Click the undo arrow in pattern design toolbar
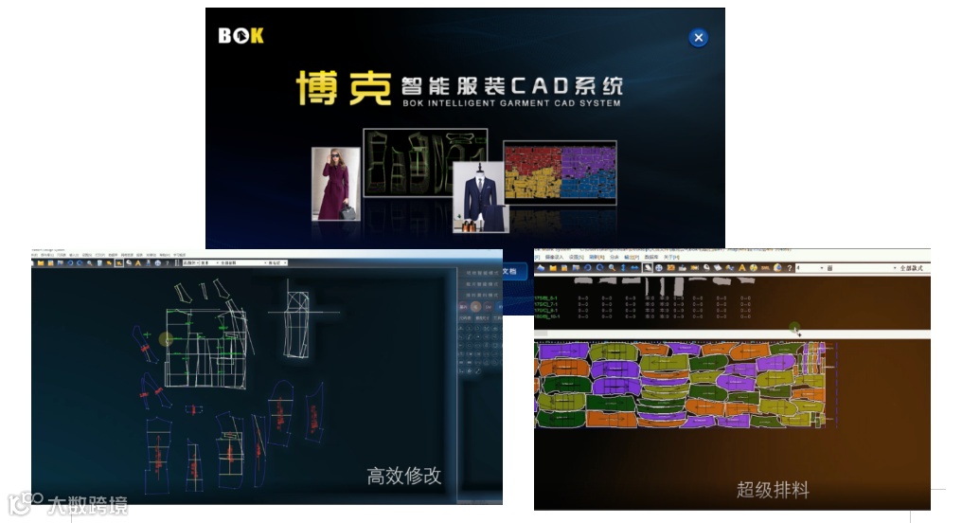 [x=70, y=262]
